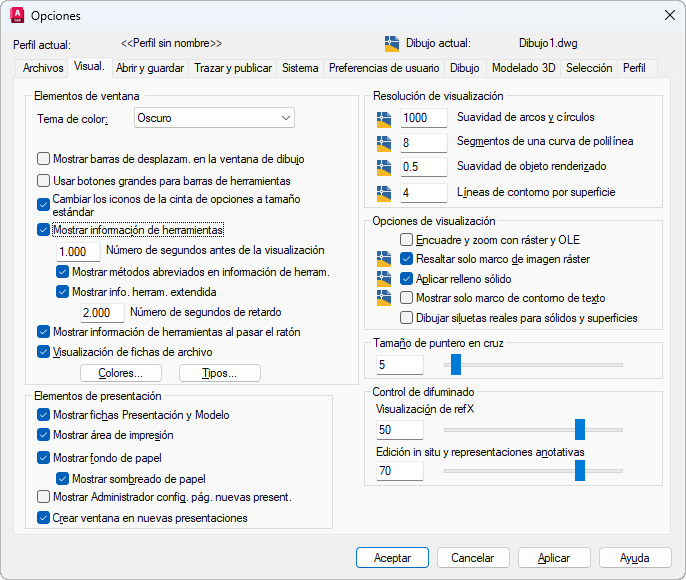The height and width of the screenshot is (580, 686).
Task: Click the drawing icon beside Mostrar solo marco de contorno
Action: (x=384, y=298)
